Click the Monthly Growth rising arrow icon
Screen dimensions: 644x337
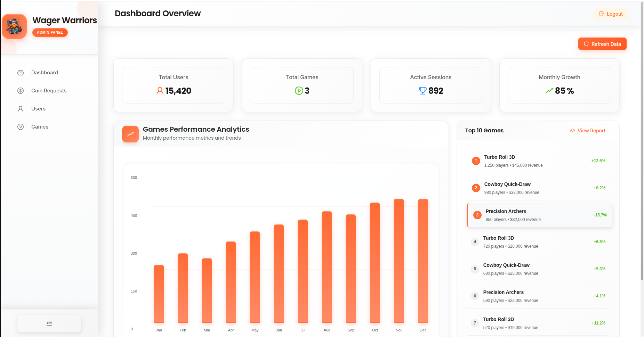coord(549,91)
